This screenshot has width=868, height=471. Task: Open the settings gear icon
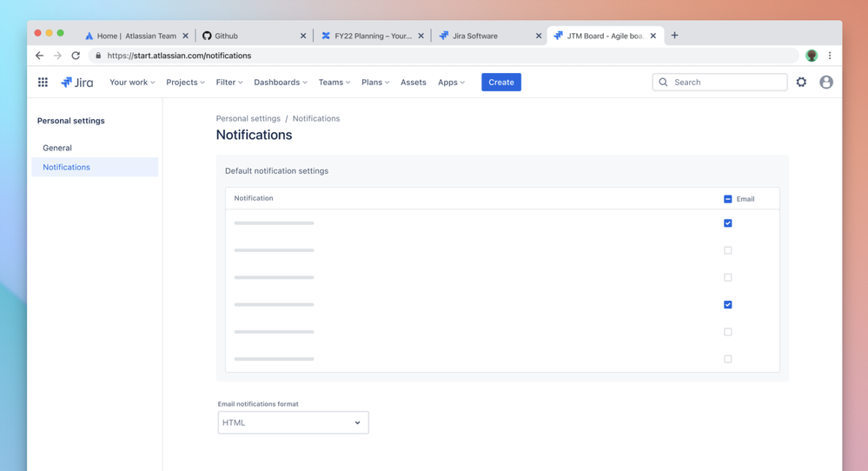pyautogui.click(x=801, y=82)
